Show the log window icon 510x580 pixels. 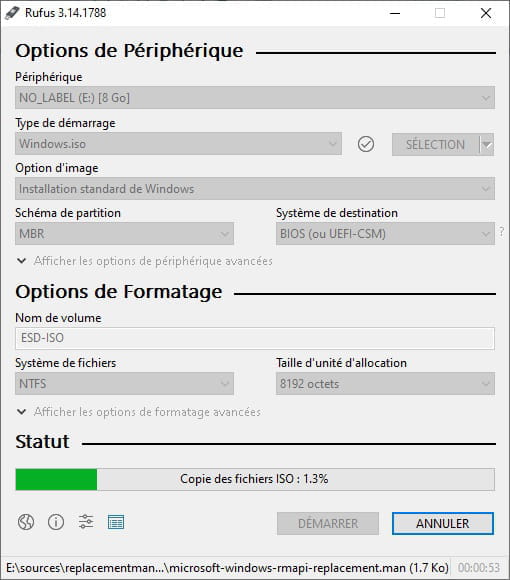point(116,522)
